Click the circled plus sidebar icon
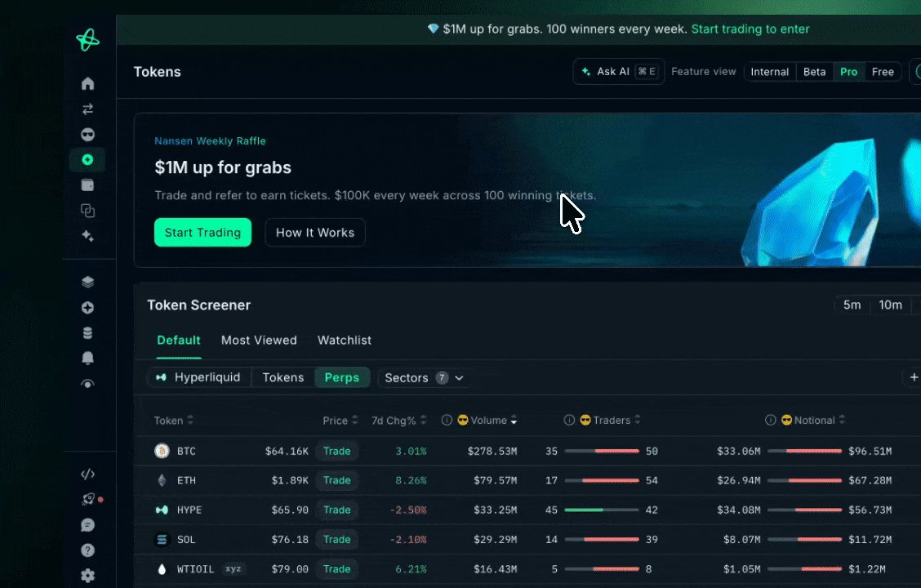The height and width of the screenshot is (588, 921). (87, 307)
